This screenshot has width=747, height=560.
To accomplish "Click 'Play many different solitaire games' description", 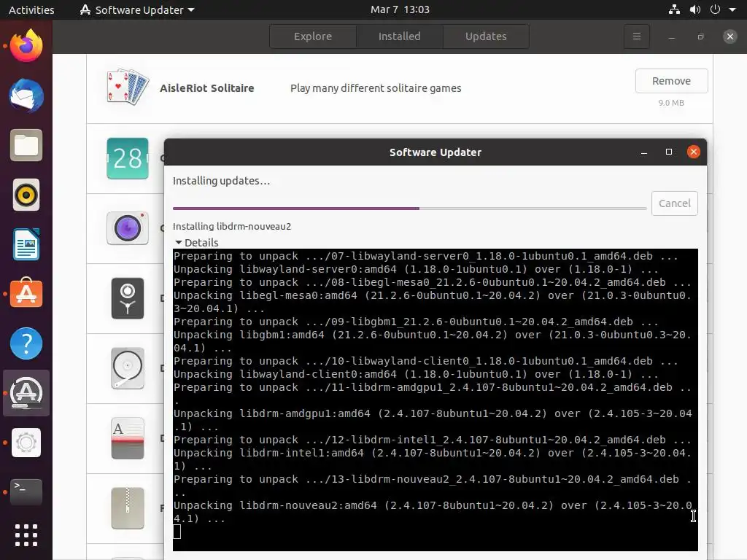I will coord(376,88).
